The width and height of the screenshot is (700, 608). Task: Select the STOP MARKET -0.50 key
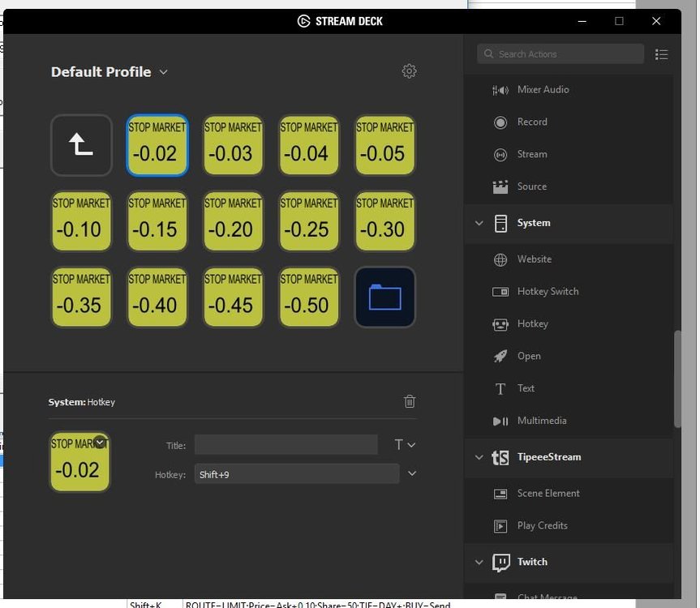coord(309,298)
